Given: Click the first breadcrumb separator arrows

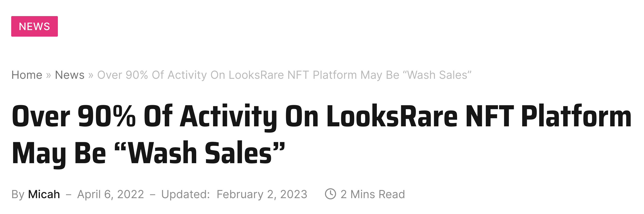Looking at the screenshot, I should click(x=49, y=75).
